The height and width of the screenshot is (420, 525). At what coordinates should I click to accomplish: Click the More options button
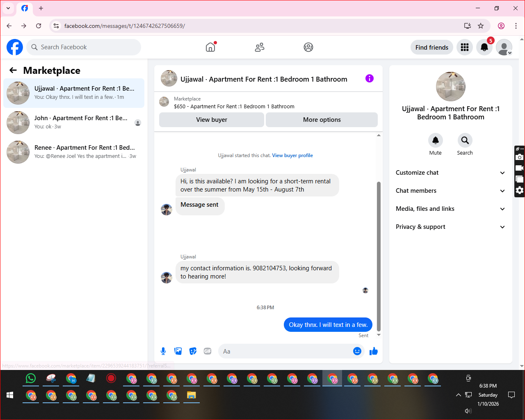pos(322,120)
